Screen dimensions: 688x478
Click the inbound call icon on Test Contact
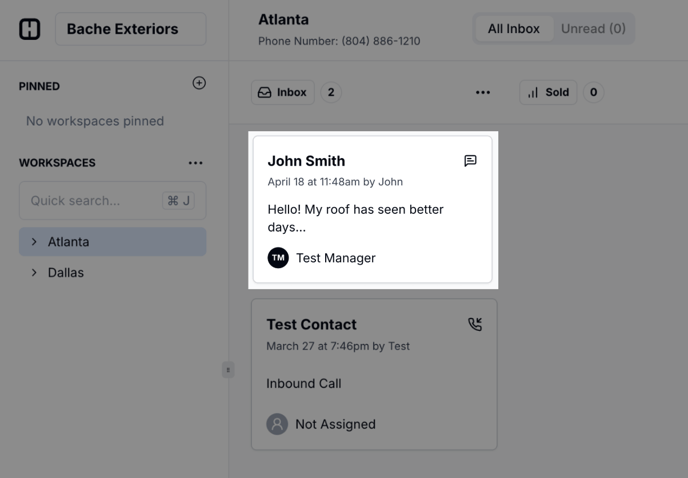pos(475,324)
